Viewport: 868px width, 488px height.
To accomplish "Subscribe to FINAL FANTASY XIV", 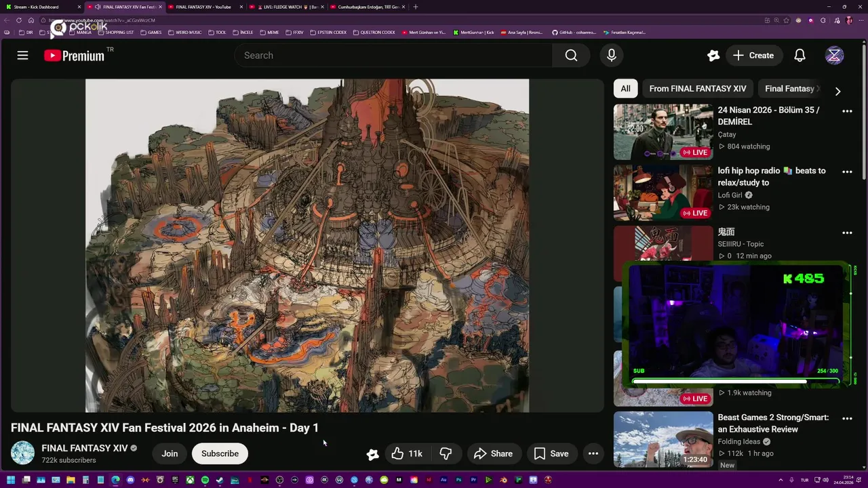I will (220, 453).
